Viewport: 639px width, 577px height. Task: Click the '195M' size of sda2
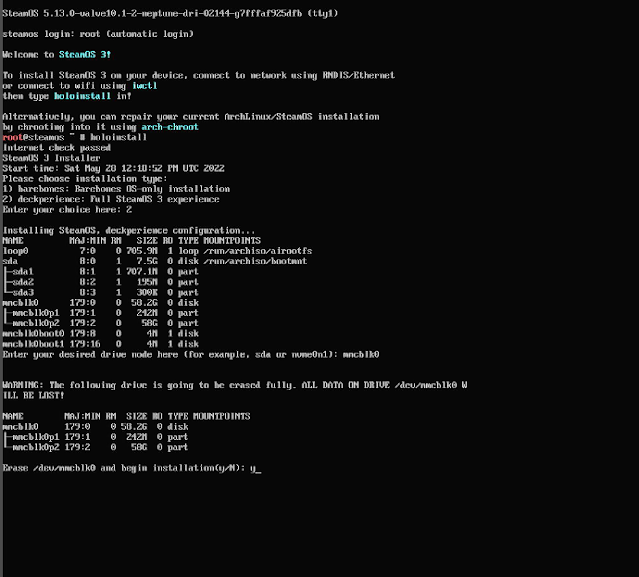(147, 282)
